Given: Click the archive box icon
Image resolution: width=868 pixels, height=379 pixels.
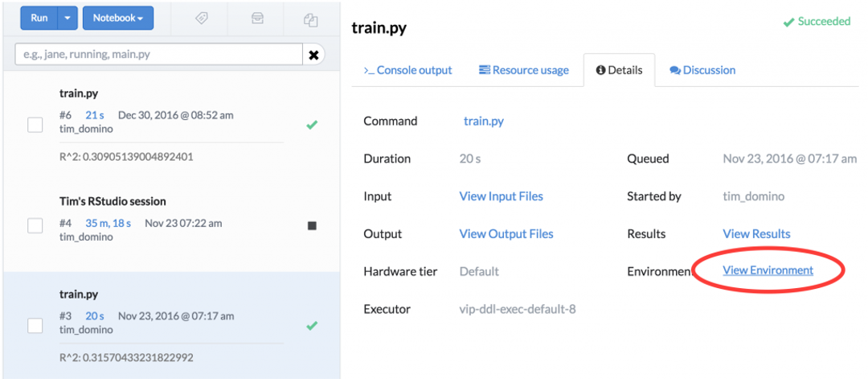Looking at the screenshot, I should (257, 19).
